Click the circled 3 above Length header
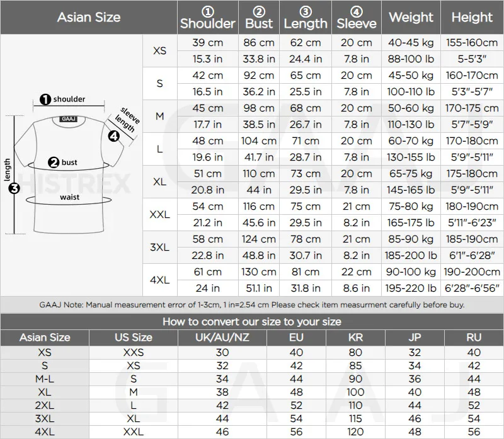The width and height of the screenshot is (504, 439). tap(306, 11)
